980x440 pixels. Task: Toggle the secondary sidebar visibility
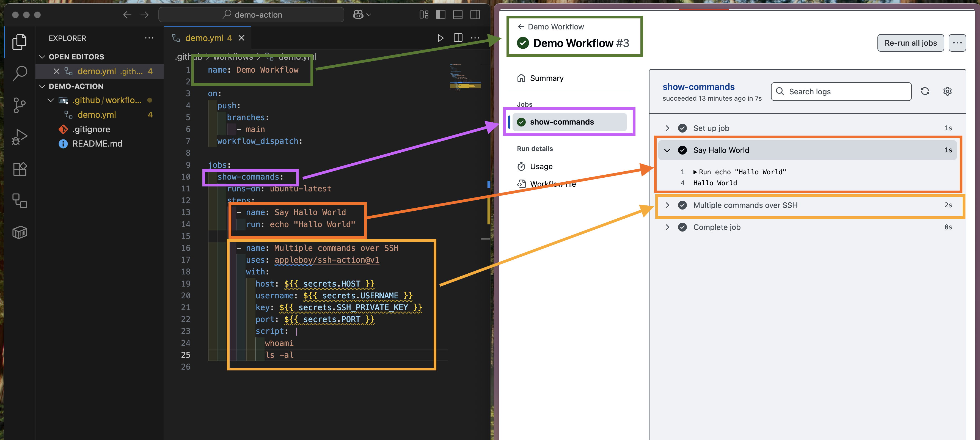coord(475,15)
